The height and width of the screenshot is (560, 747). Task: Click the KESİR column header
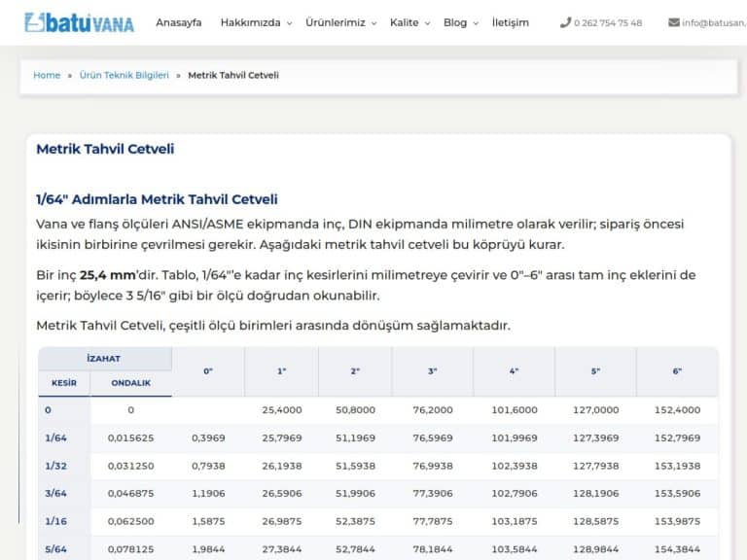coord(64,383)
